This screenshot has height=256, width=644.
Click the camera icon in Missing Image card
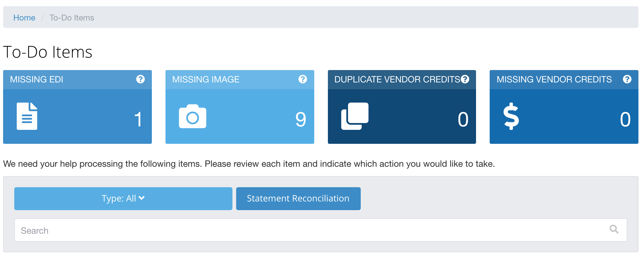(192, 117)
